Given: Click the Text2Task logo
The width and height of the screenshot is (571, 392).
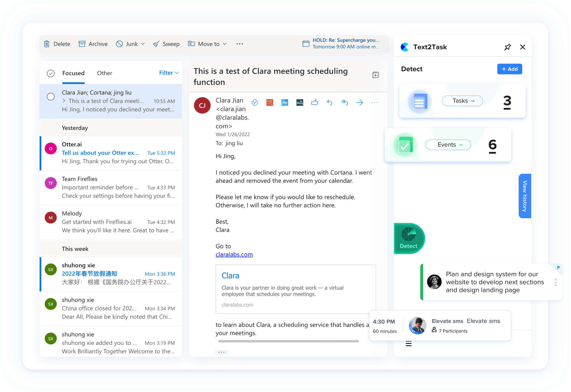Looking at the screenshot, I should (x=405, y=47).
